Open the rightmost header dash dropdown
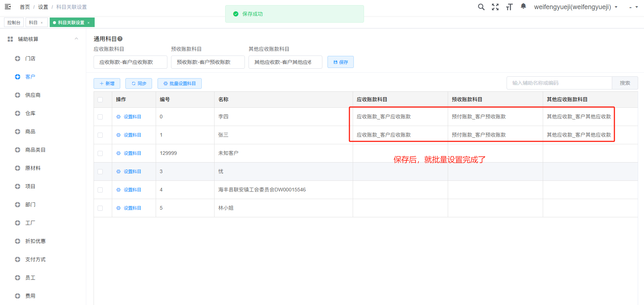 (634, 7)
